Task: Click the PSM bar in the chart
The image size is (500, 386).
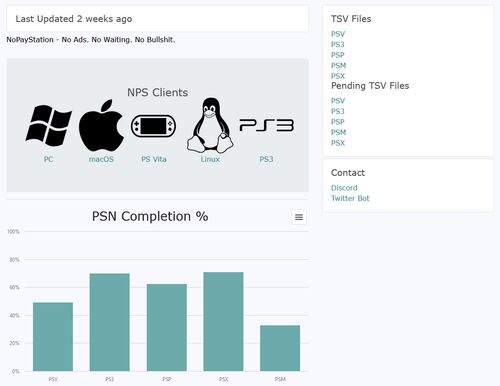Action: point(280,348)
